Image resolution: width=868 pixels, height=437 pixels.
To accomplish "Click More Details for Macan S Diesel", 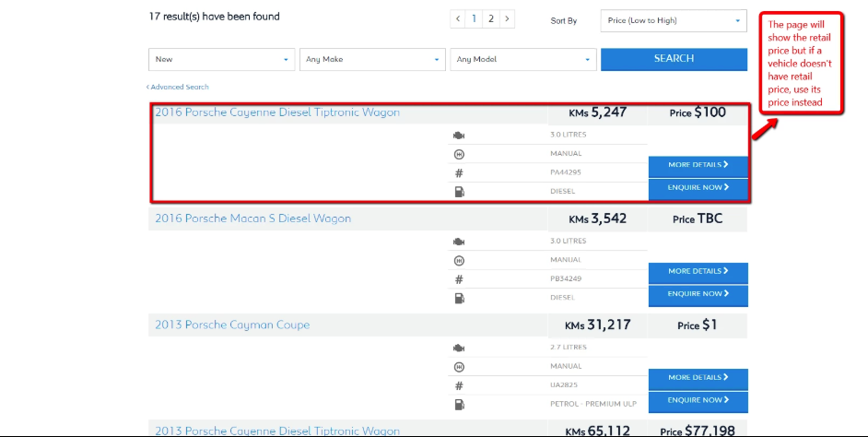I will coord(698,271).
